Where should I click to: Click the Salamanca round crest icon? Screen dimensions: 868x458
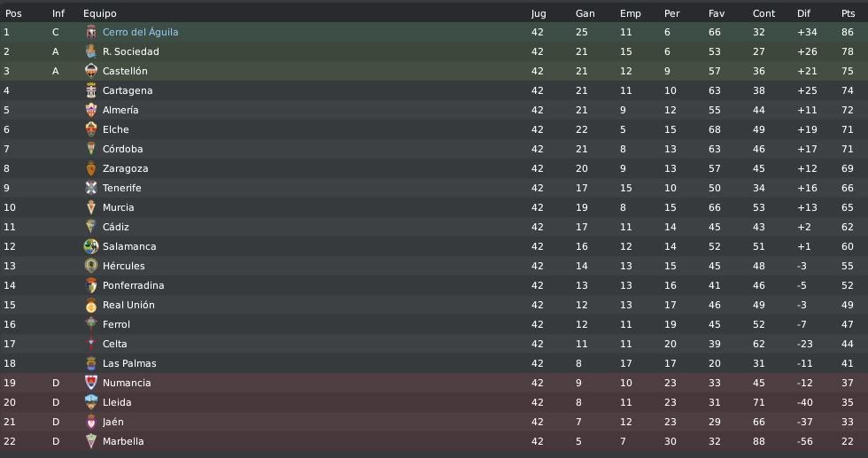(90, 246)
